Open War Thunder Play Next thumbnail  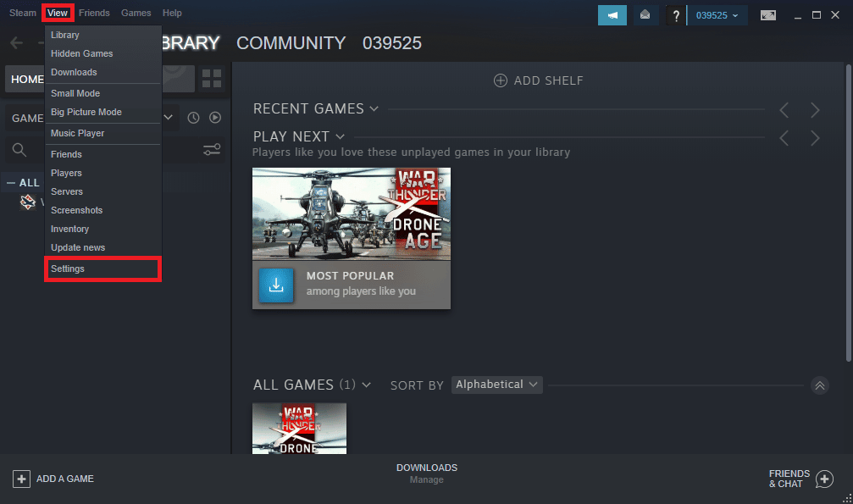(x=352, y=214)
